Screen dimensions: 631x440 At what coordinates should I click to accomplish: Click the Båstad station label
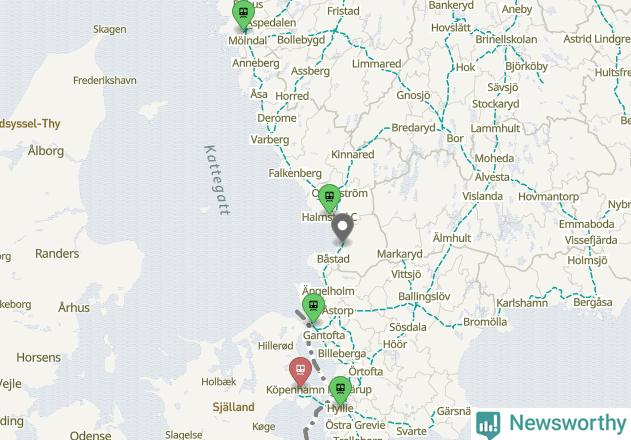click(333, 259)
